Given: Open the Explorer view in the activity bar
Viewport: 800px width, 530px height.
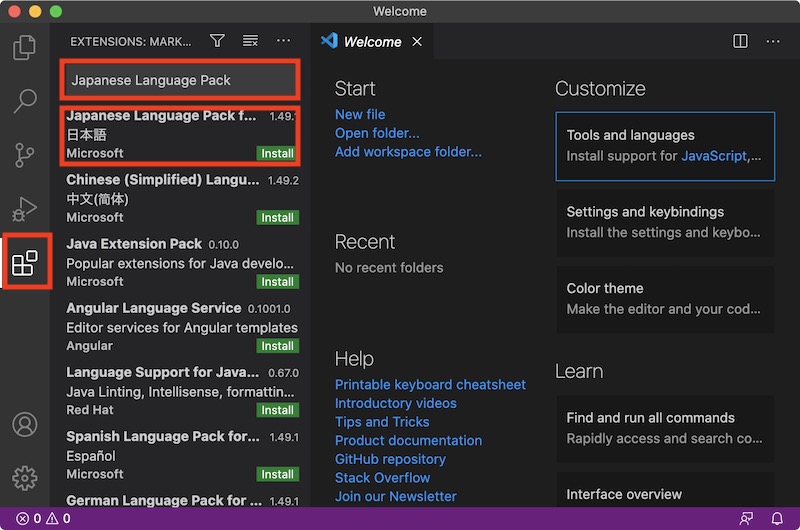Looking at the screenshot, I should (24, 47).
